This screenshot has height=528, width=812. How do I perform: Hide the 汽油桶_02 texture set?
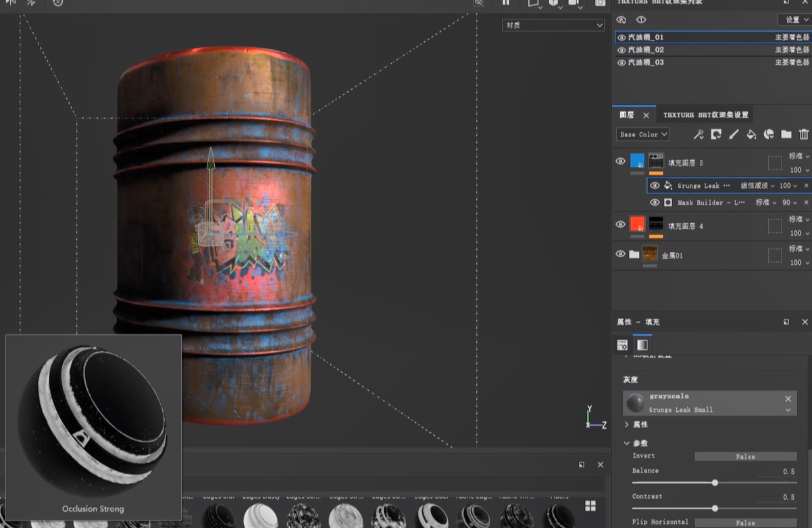(621, 50)
